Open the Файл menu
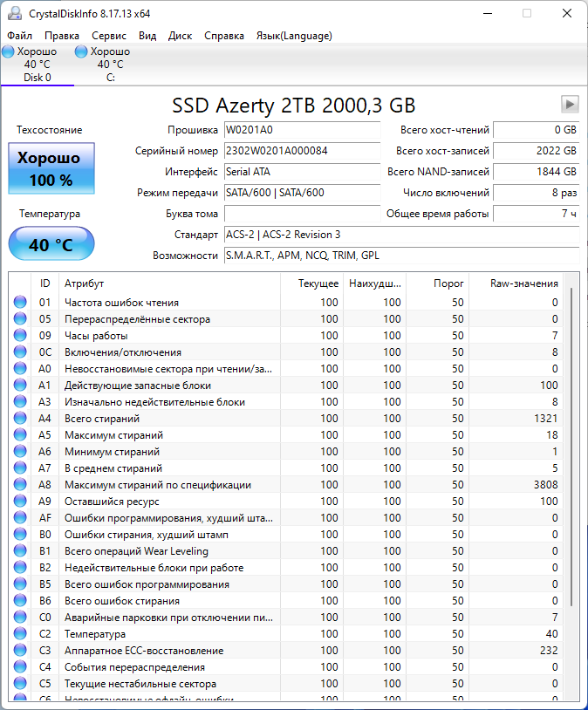 coord(19,36)
